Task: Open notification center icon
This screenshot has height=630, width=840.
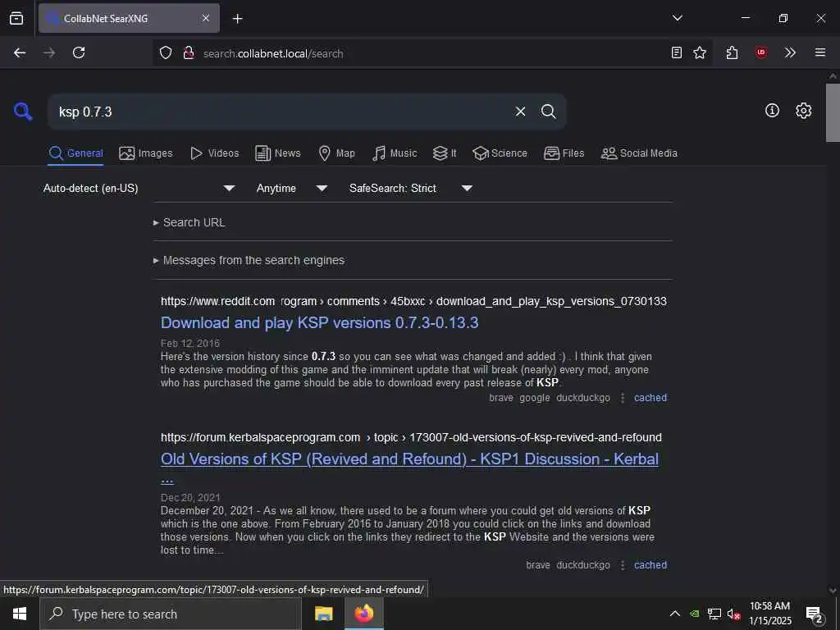Action: [815, 615]
